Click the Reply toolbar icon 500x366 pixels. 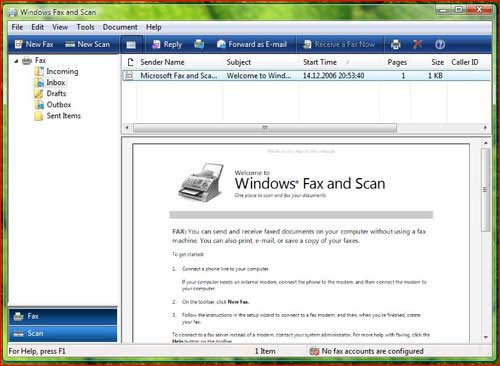pos(167,44)
